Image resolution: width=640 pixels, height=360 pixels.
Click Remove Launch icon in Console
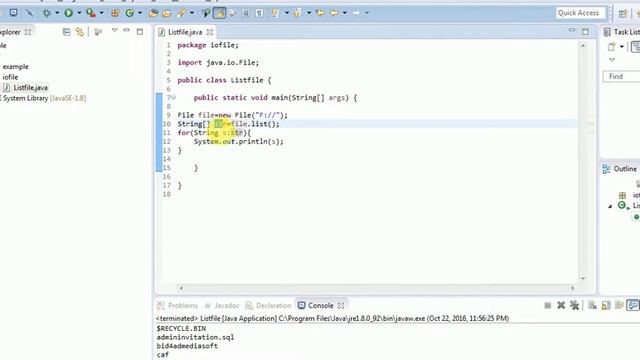tap(561, 305)
